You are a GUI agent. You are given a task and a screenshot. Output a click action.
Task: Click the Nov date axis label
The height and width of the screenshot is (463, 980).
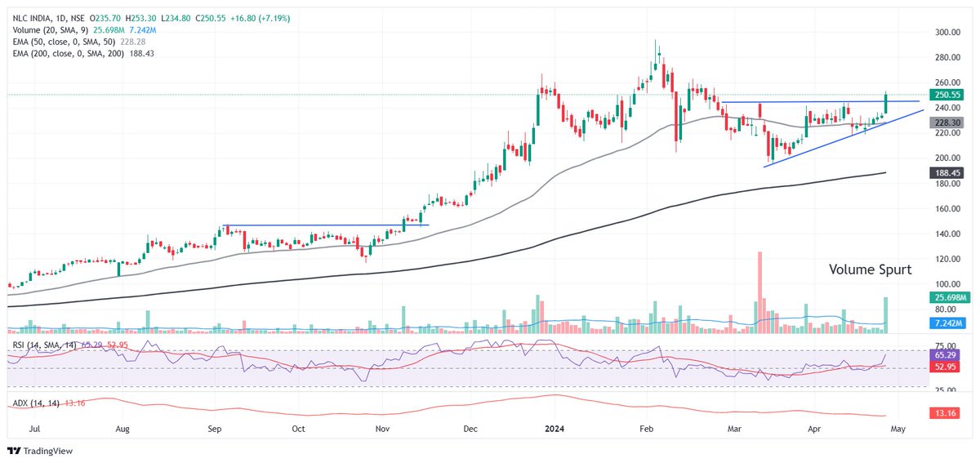tap(383, 429)
